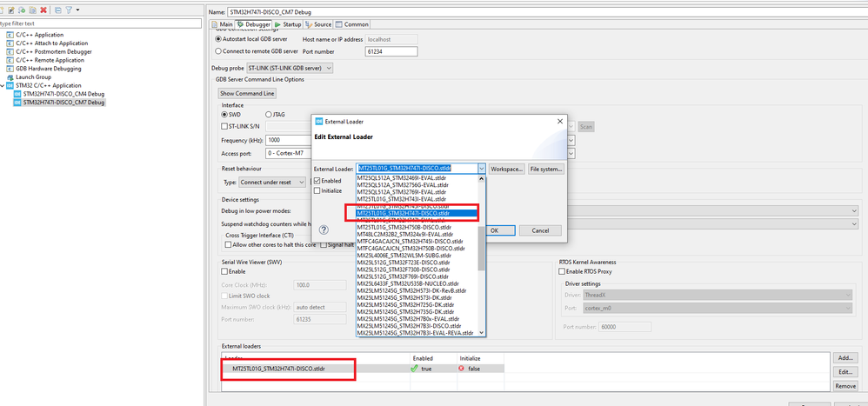Click the Show Command Line button
Image resolution: width=868 pixels, height=406 pixels.
pyautogui.click(x=247, y=94)
